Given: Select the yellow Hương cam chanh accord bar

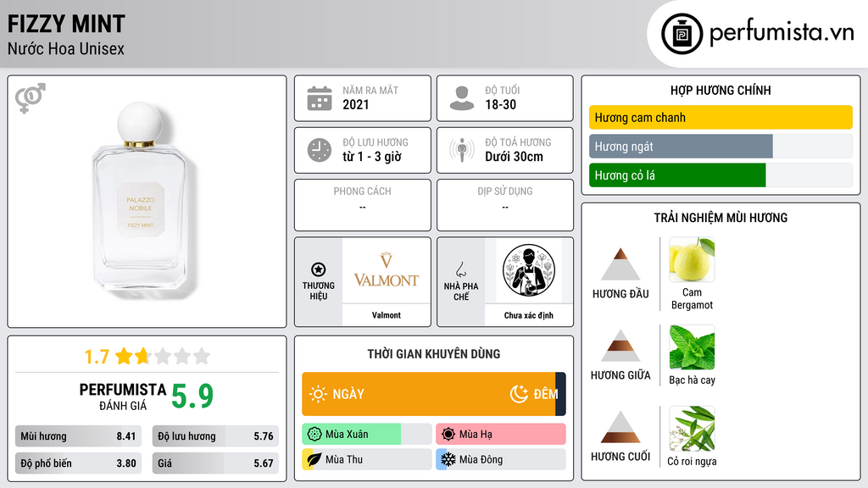Looking at the screenshot, I should click(x=721, y=117).
